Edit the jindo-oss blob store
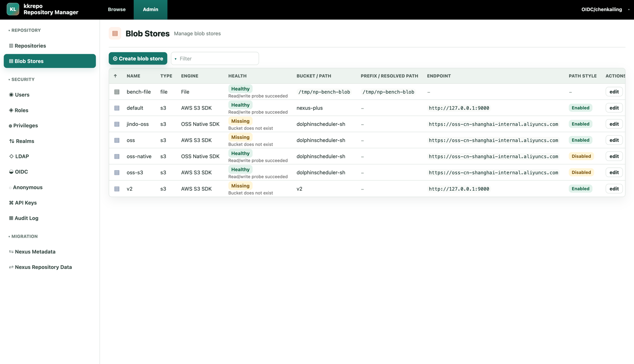This screenshot has height=364, width=634. tap(614, 124)
